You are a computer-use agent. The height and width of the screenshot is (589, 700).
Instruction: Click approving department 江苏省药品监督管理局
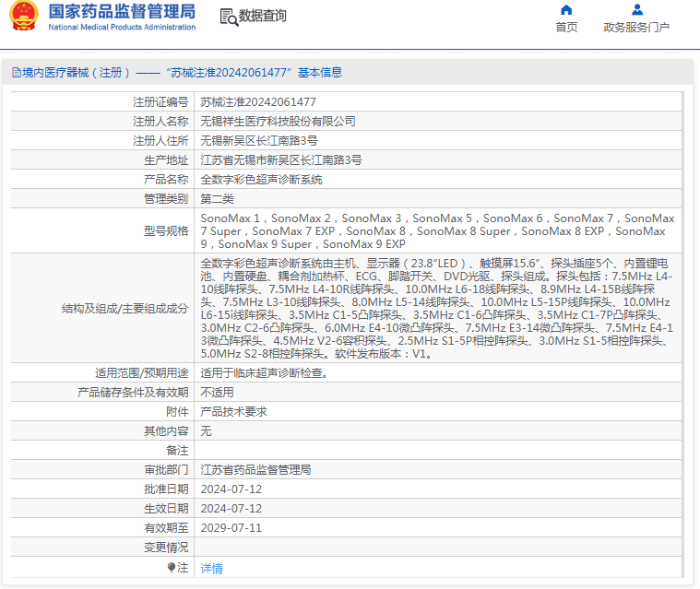(x=255, y=470)
